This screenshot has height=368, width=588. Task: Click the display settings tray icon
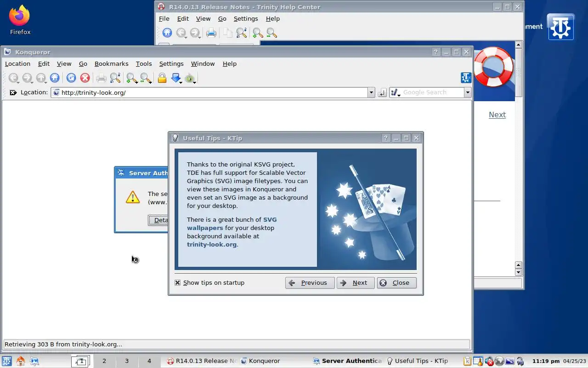(x=510, y=361)
